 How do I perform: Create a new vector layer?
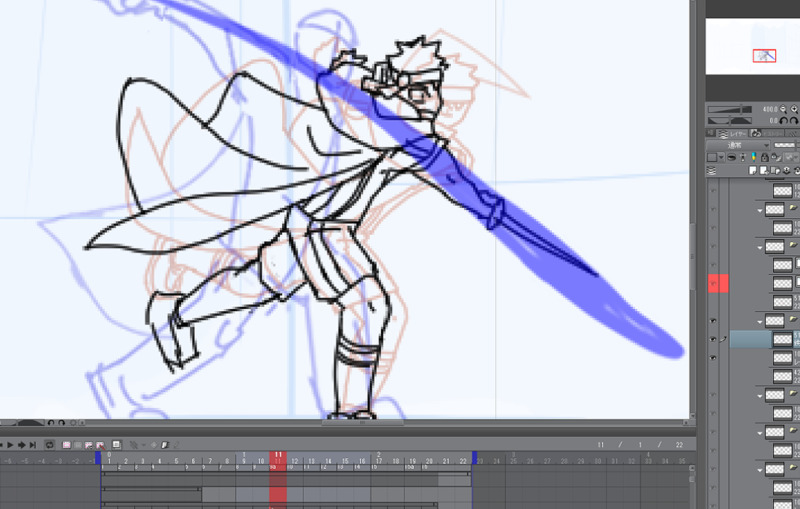(764, 170)
